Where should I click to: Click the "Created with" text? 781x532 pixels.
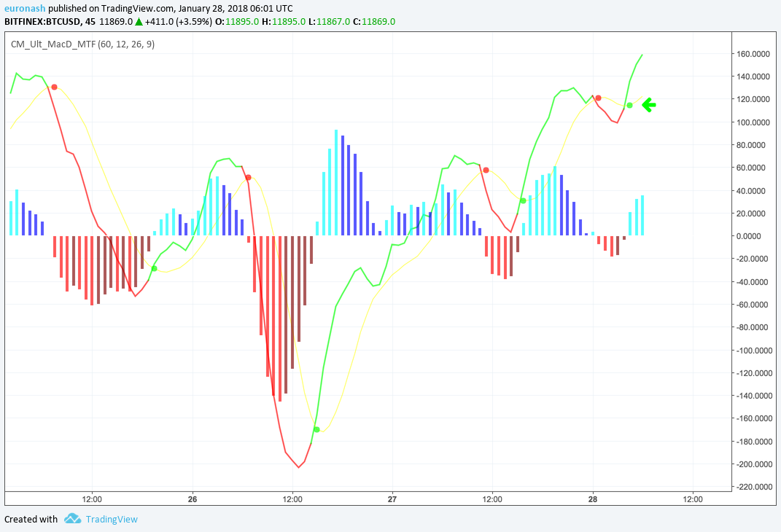31,519
